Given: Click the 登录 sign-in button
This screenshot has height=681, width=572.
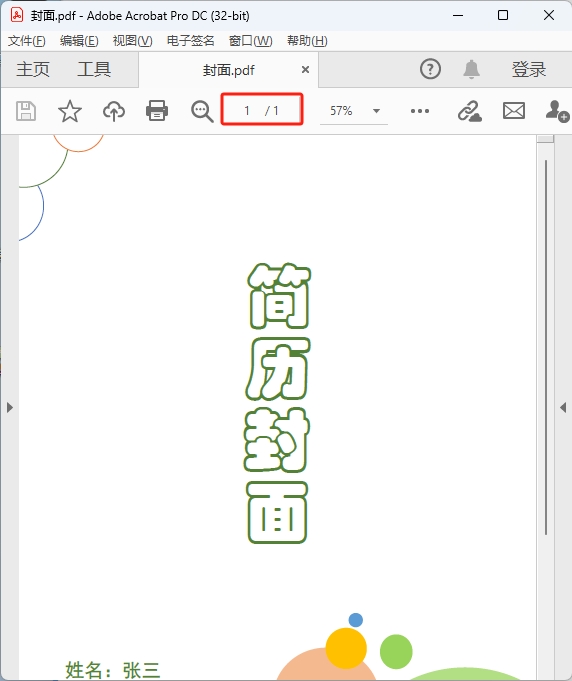Looking at the screenshot, I should [x=529, y=69].
